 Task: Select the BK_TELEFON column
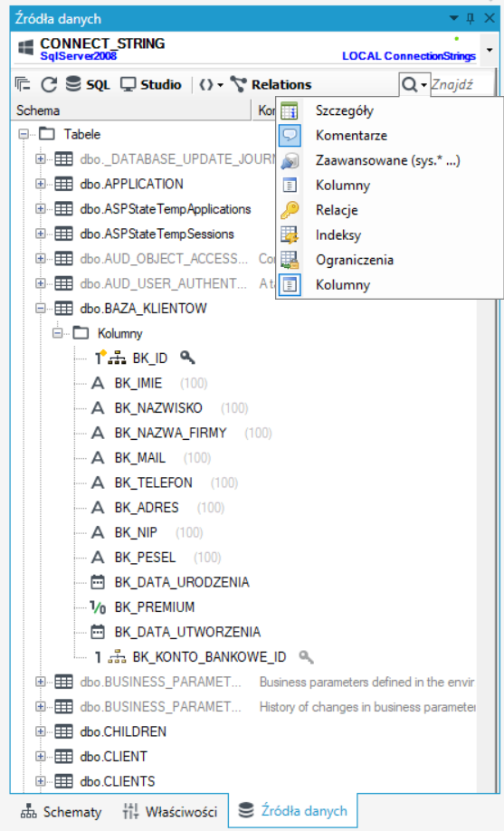tap(154, 482)
